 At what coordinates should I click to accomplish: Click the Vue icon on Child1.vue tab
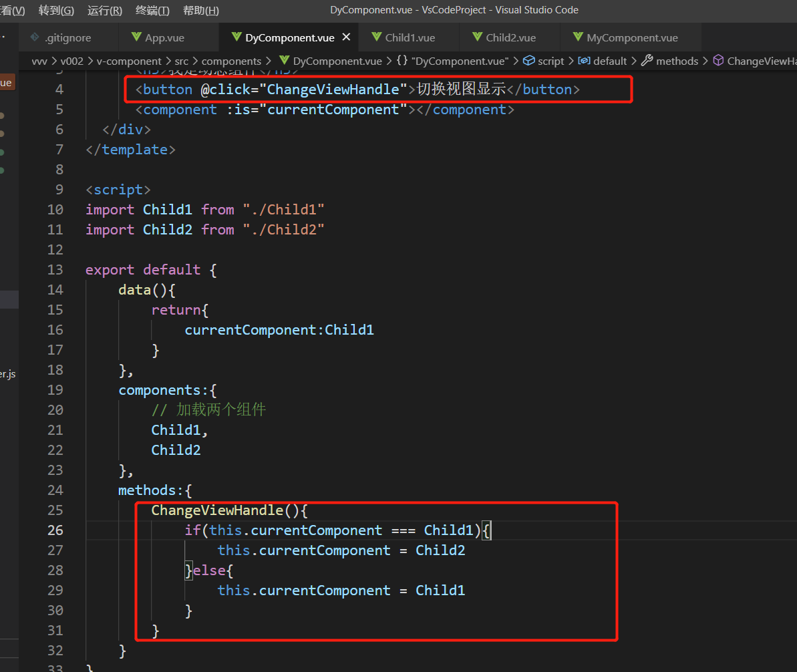click(x=377, y=37)
